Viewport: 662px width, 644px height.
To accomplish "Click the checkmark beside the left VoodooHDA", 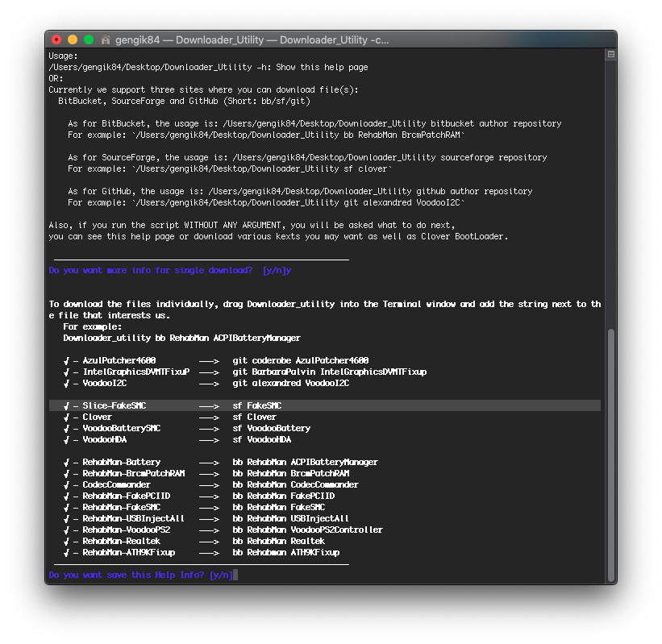I will click(x=66, y=440).
